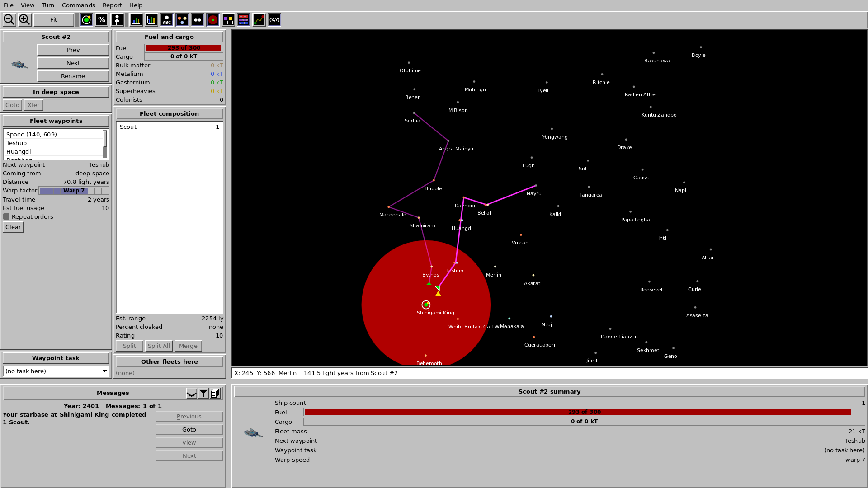
Task: Click the summary Fuel 293 of 300 bar
Action: 584,412
